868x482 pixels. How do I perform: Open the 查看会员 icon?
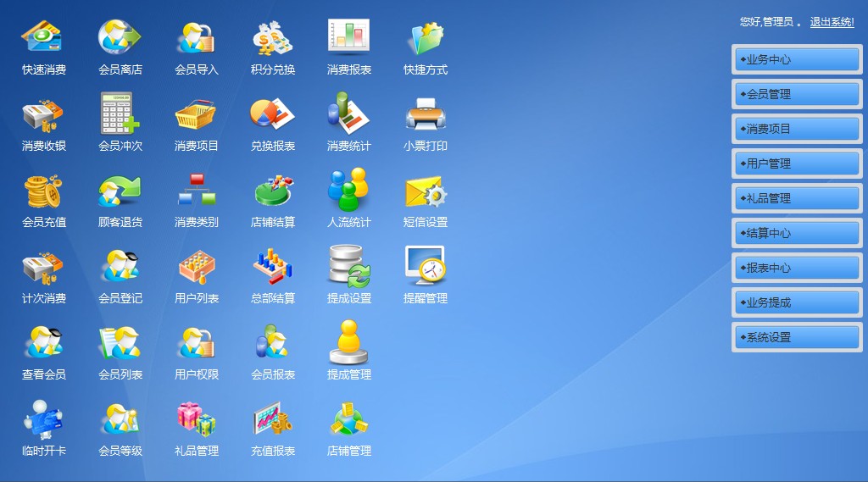pos(42,342)
